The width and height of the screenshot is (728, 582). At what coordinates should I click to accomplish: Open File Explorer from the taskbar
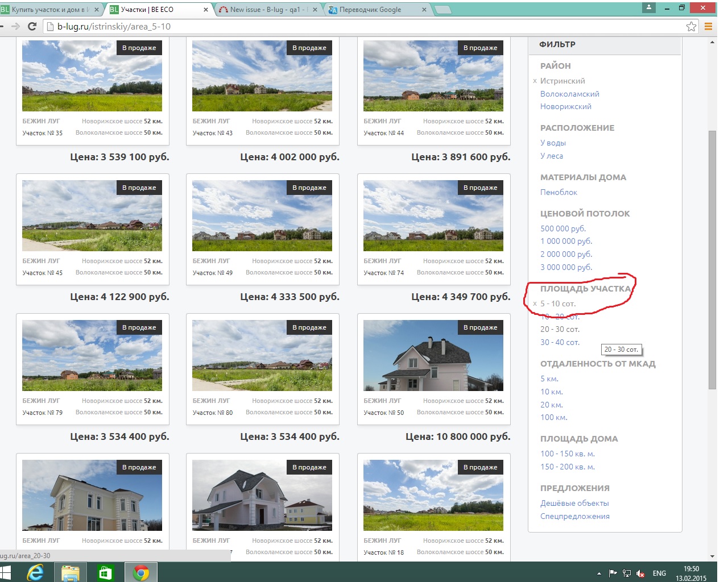point(70,572)
